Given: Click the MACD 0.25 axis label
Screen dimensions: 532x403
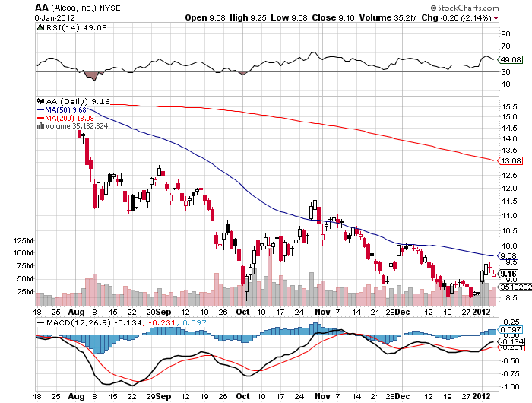Looking at the screenshot, I should [x=511, y=322].
